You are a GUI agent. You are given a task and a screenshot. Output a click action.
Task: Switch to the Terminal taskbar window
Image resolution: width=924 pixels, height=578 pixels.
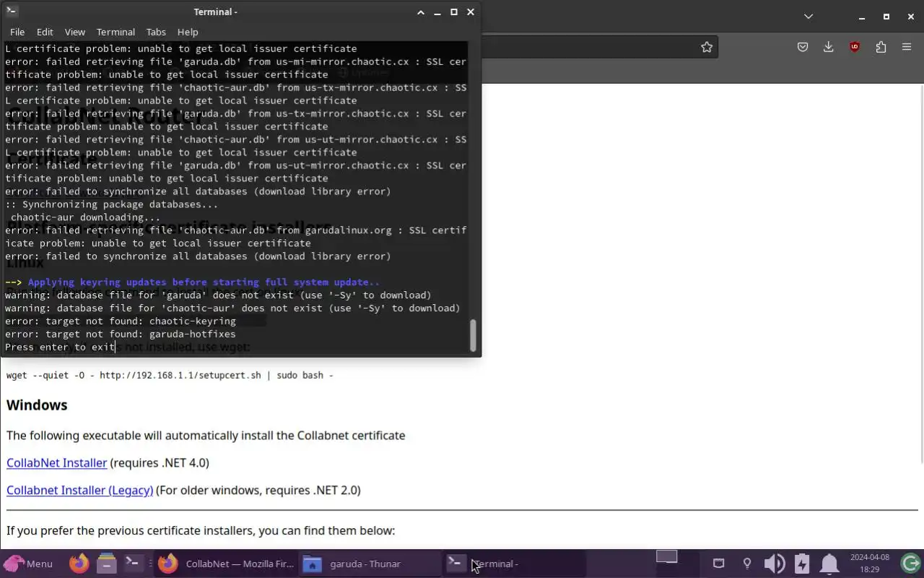[515, 564]
